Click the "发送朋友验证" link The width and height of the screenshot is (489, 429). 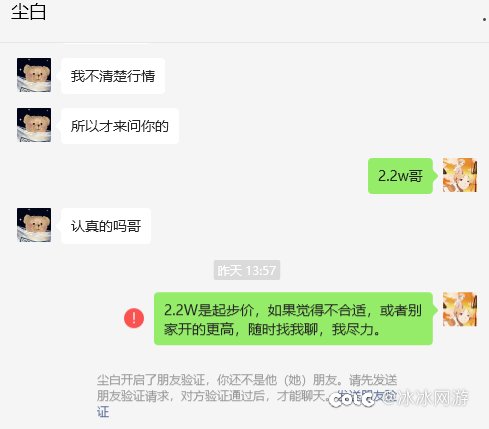click(x=367, y=396)
